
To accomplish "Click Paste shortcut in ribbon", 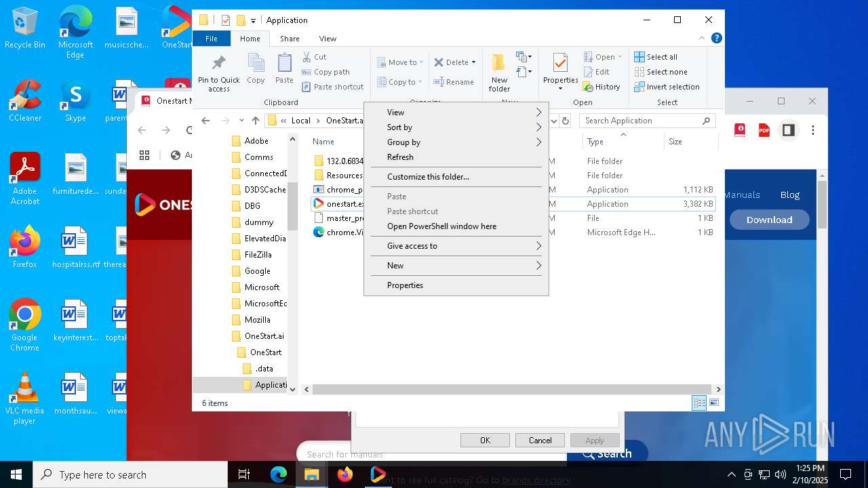I will click(333, 87).
